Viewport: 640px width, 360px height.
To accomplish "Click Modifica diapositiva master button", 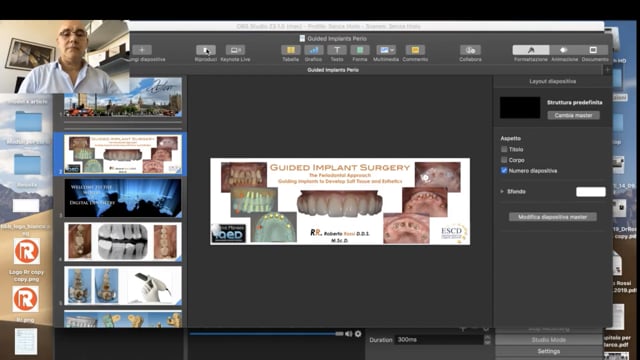I will (x=553, y=217).
